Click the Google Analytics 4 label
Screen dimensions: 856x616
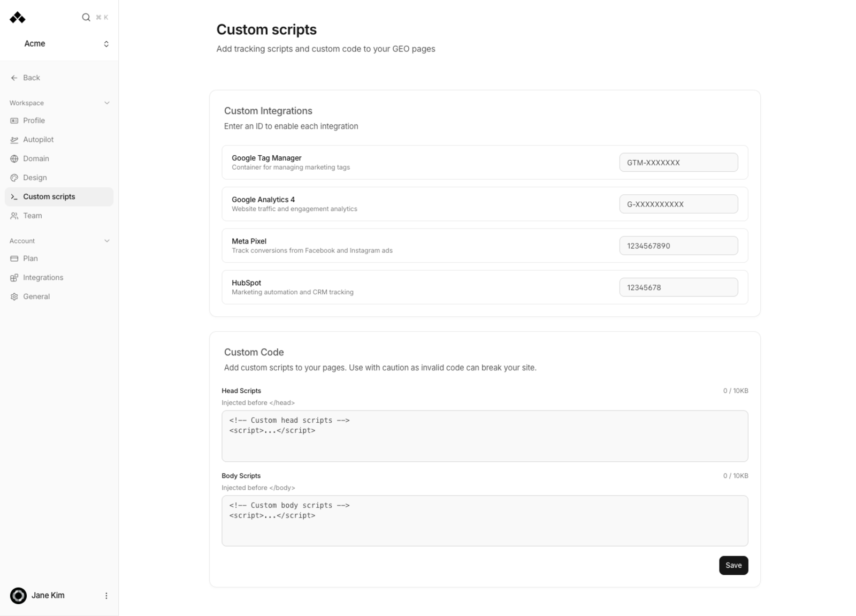(263, 200)
